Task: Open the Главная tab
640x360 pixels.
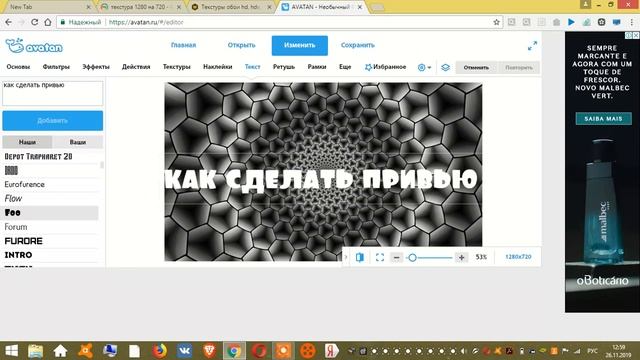Action: coord(184,45)
